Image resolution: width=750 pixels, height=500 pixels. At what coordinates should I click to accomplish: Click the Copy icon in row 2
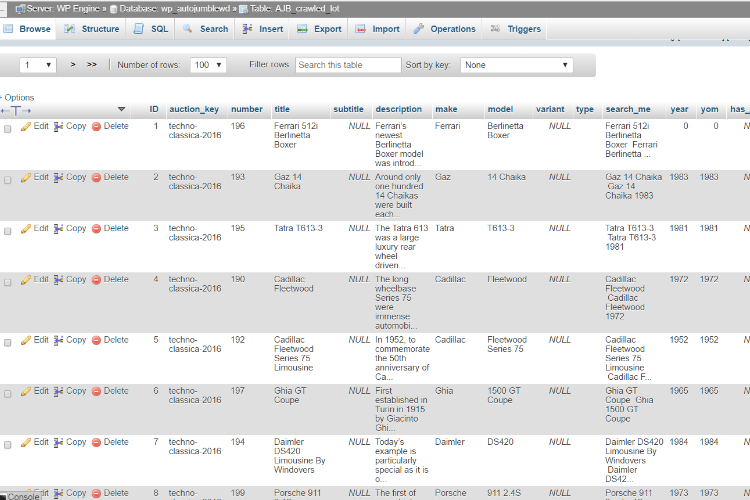pyautogui.click(x=58, y=178)
